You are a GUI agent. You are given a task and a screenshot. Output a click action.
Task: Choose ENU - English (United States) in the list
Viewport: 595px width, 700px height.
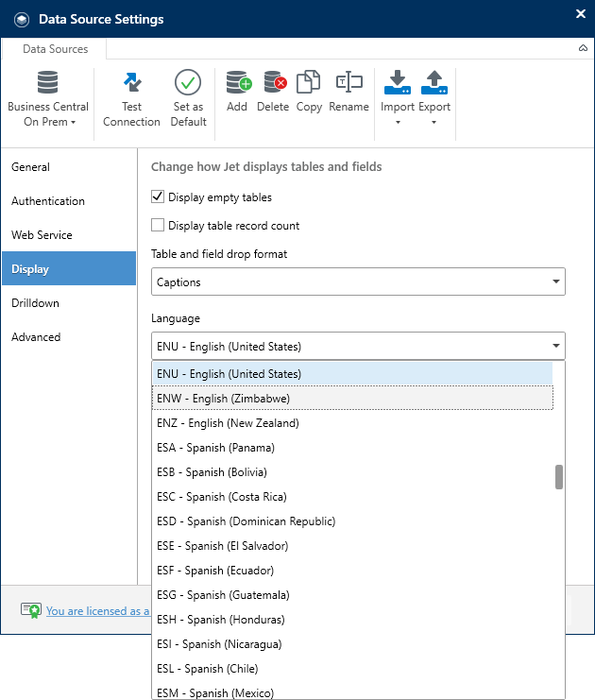pyautogui.click(x=352, y=374)
